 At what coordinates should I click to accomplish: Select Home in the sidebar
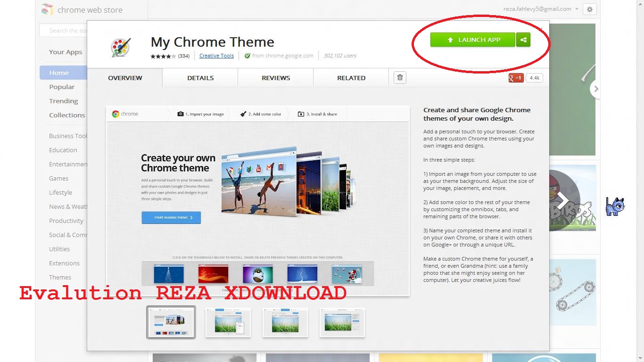64,73
